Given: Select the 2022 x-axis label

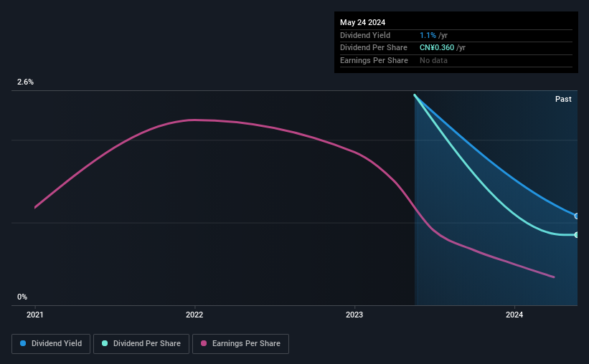Looking at the screenshot, I should pos(194,315).
